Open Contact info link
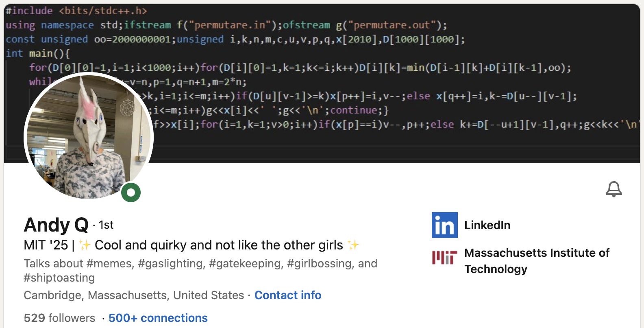 point(288,295)
